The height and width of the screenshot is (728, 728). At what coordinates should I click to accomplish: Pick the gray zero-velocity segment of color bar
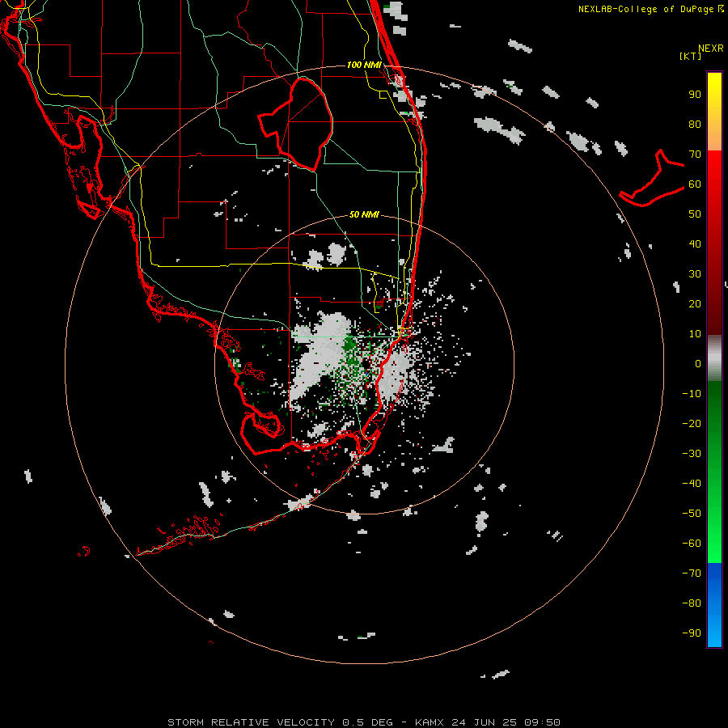coord(714,358)
